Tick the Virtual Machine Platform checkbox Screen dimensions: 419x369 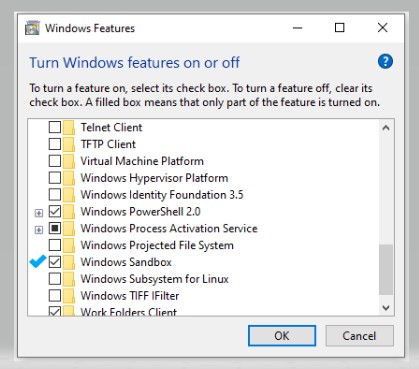pyautogui.click(x=55, y=161)
